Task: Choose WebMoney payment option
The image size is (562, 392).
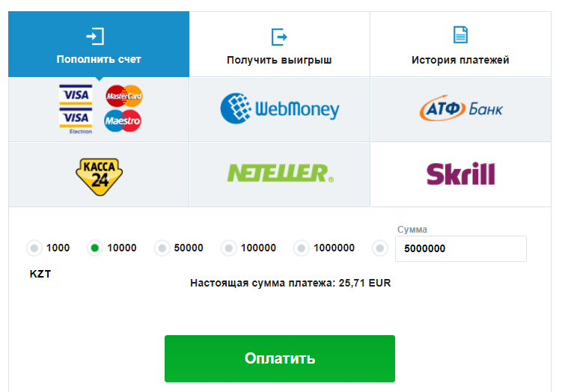Action: 280,109
